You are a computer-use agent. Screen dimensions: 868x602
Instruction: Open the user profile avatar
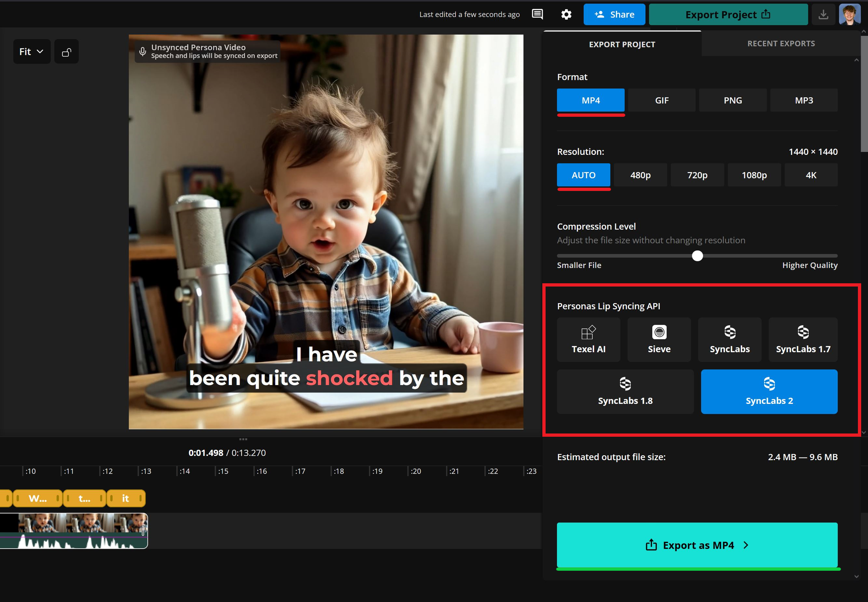(849, 14)
